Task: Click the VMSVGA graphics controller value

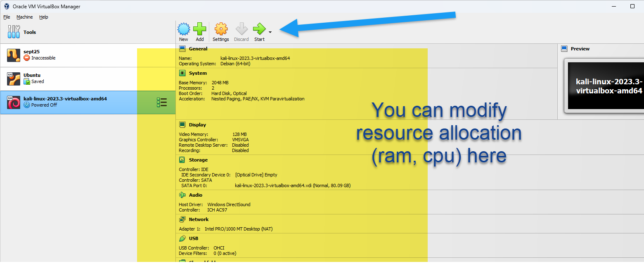Action: click(x=240, y=140)
